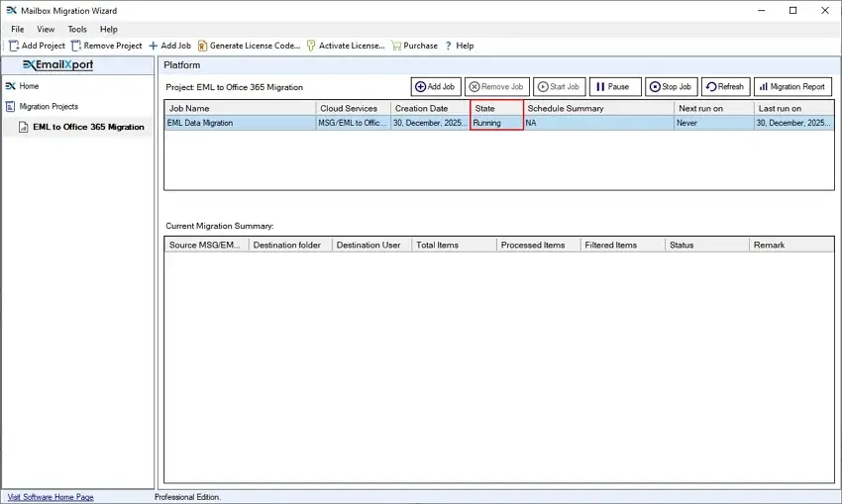
Task: Click the Mailbox Migration Wizard title bar icon
Action: (11, 10)
